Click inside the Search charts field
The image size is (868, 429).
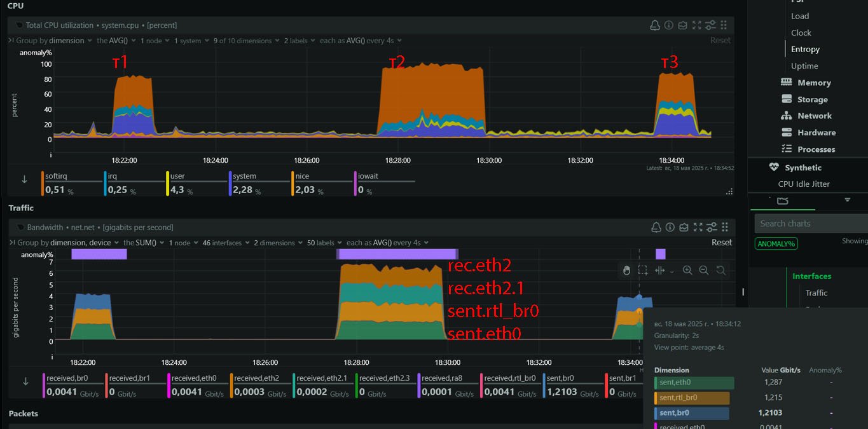(x=811, y=224)
